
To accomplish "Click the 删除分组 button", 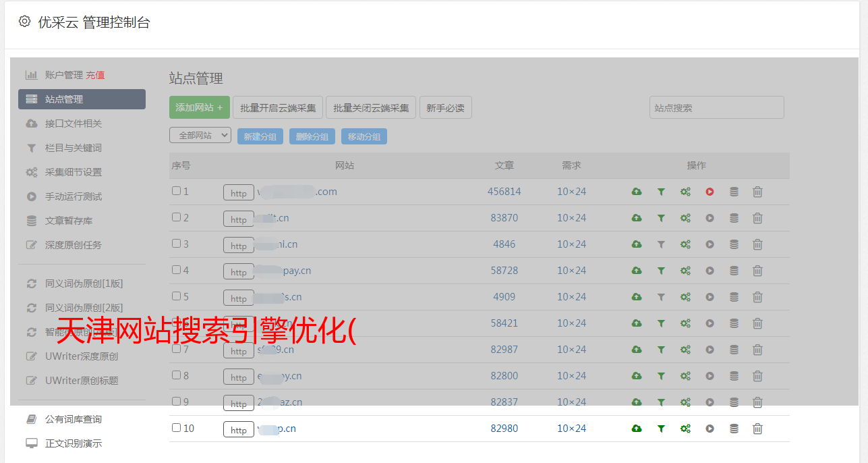I will 312,136.
